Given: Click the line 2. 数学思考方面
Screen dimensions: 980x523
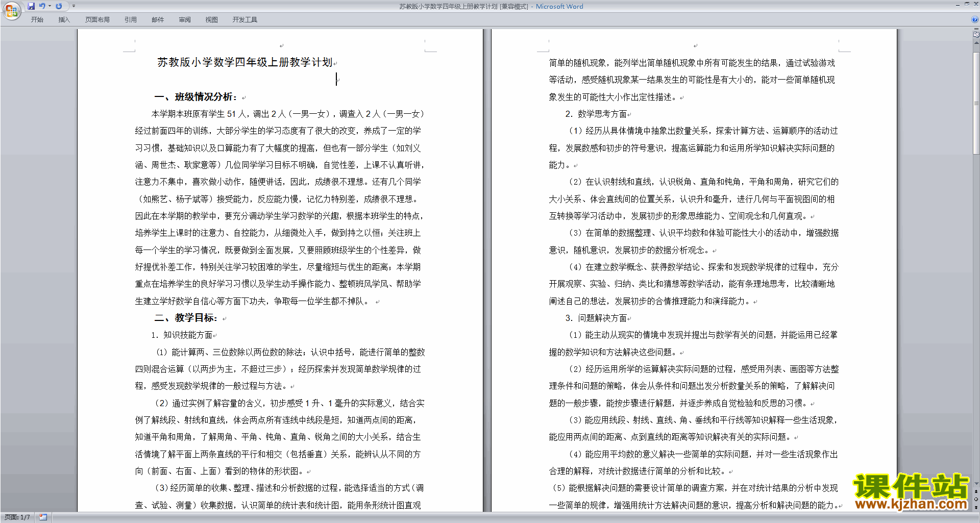Looking at the screenshot, I should [x=596, y=114].
